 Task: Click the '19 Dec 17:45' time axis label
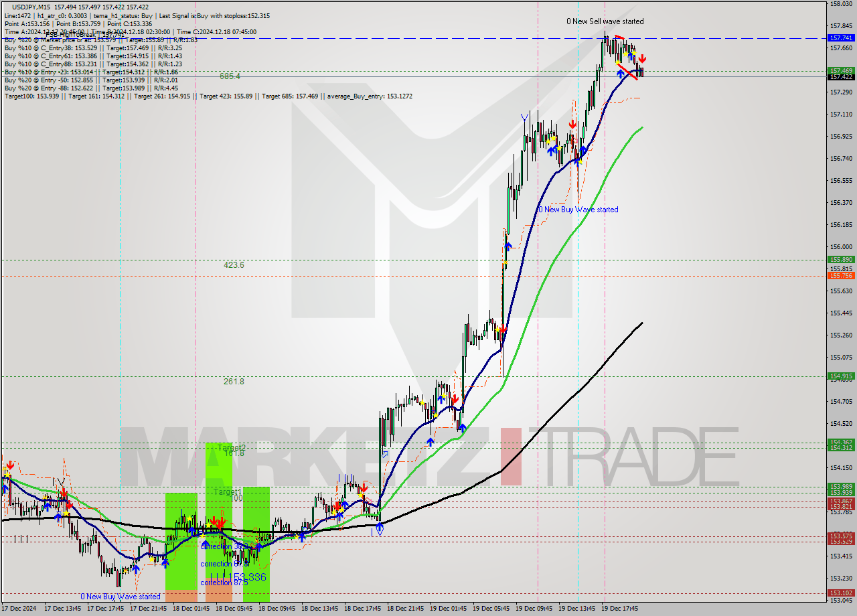point(620,609)
